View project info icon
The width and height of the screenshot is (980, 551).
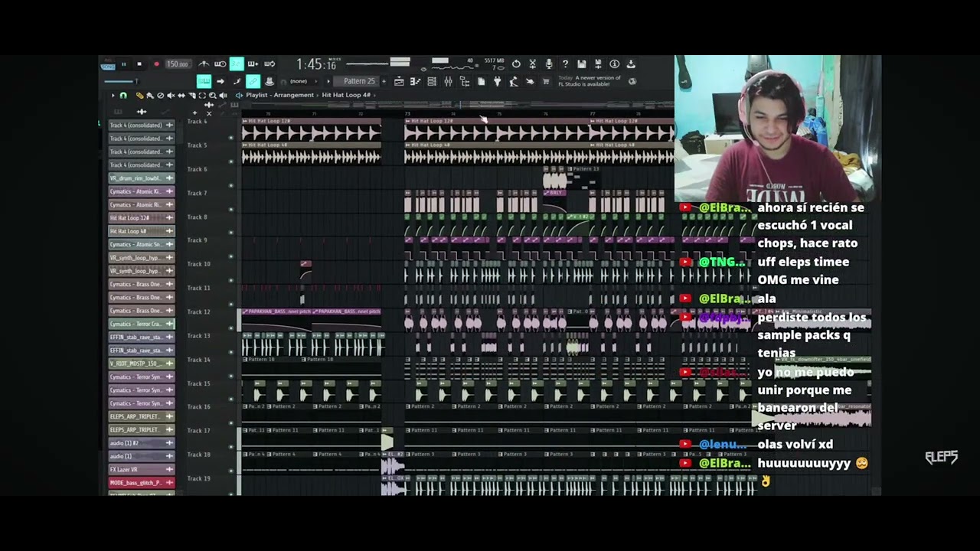click(615, 64)
